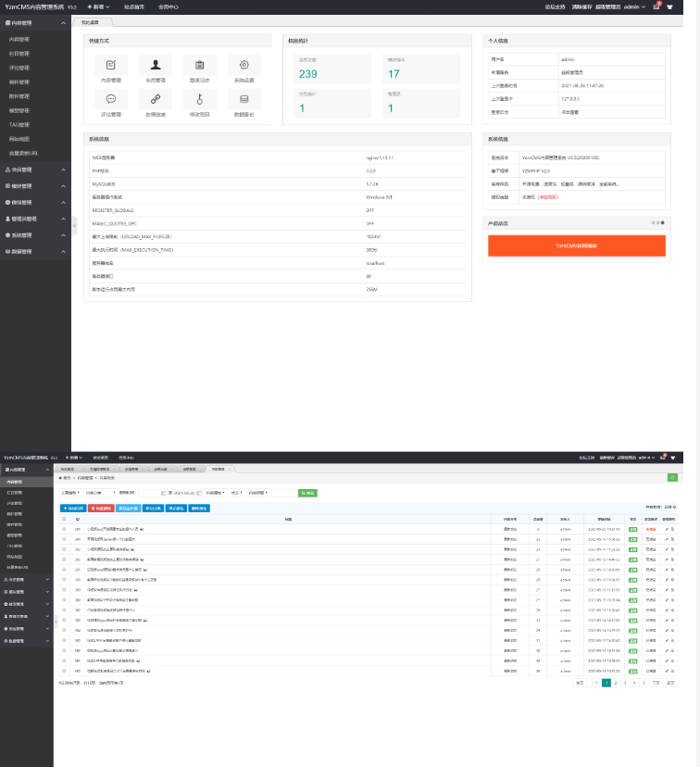The width and height of the screenshot is (700, 767).
Task: Open the 内容管理 shortcut icon
Action: coord(111,65)
